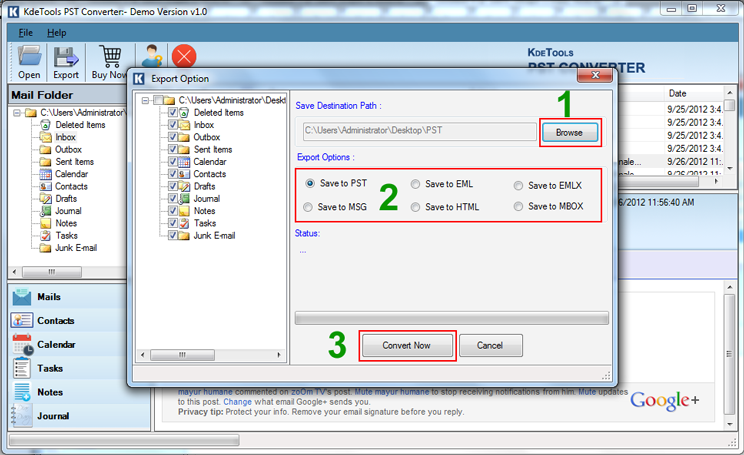Viewport: 744px width, 455px height.
Task: Uncheck the Inbox folder checkbox in dialog
Action: pyautogui.click(x=174, y=125)
